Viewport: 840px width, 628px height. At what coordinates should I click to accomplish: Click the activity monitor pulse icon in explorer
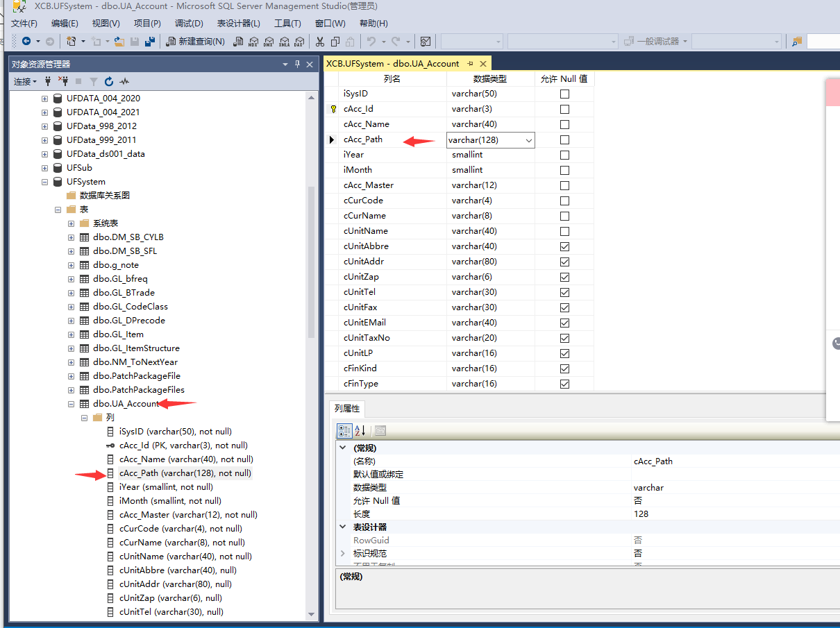tap(124, 81)
